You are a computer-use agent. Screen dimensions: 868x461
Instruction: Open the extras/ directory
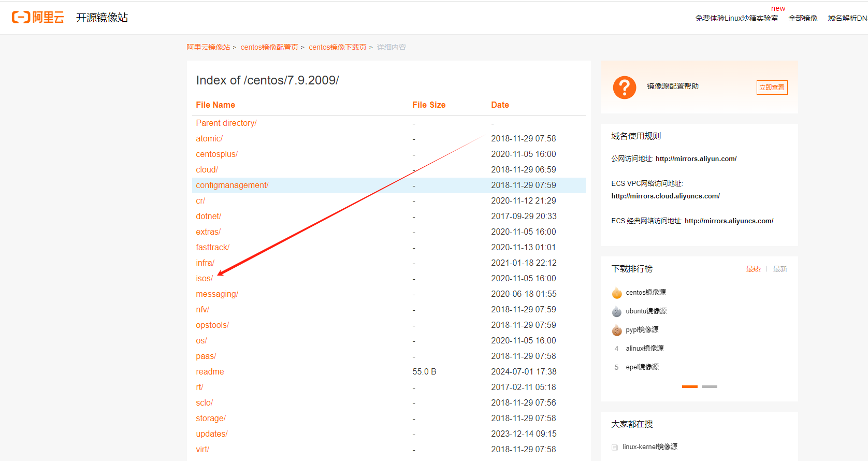(x=208, y=232)
